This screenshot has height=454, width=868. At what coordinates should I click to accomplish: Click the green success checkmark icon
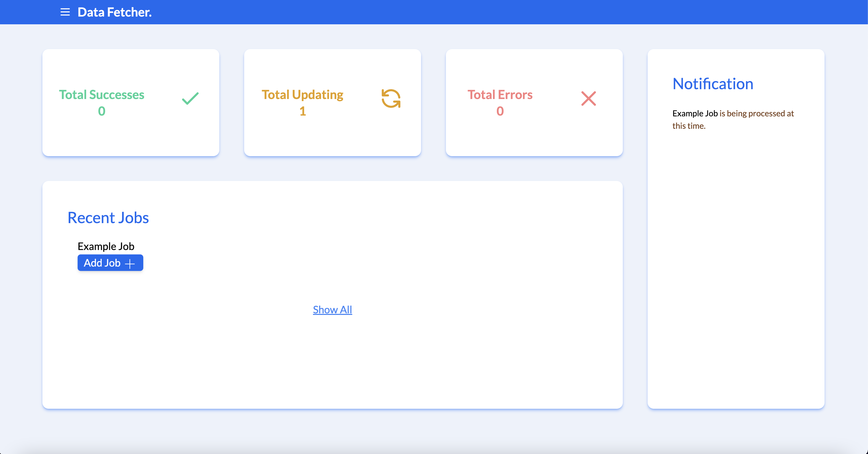point(190,98)
